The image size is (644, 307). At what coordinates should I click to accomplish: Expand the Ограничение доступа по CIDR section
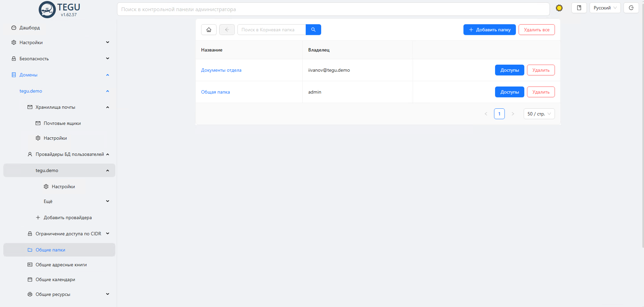69,234
